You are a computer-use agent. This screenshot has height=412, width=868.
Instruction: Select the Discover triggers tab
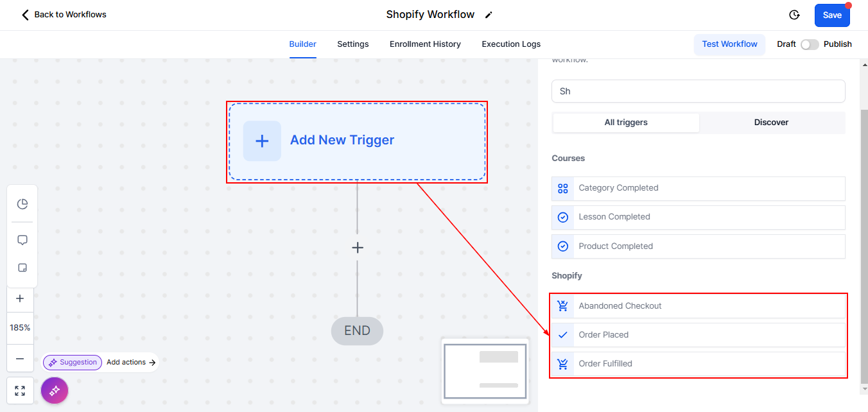(x=771, y=123)
